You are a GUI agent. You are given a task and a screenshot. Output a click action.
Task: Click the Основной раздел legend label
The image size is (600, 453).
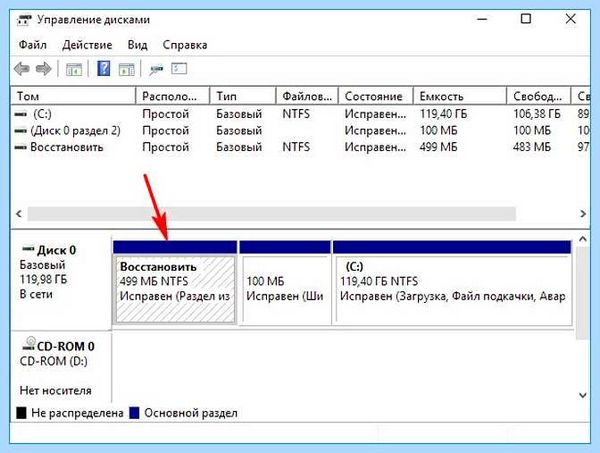pyautogui.click(x=191, y=413)
